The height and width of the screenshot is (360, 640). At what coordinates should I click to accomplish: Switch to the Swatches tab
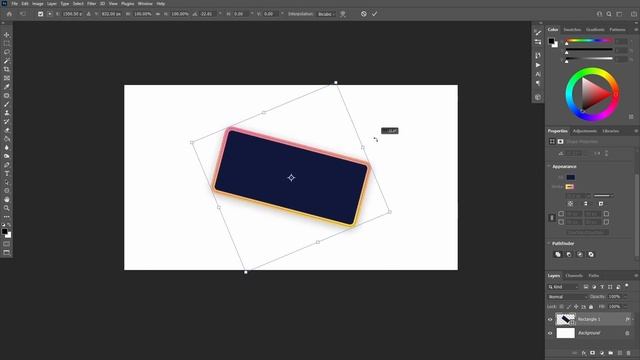[x=572, y=30]
